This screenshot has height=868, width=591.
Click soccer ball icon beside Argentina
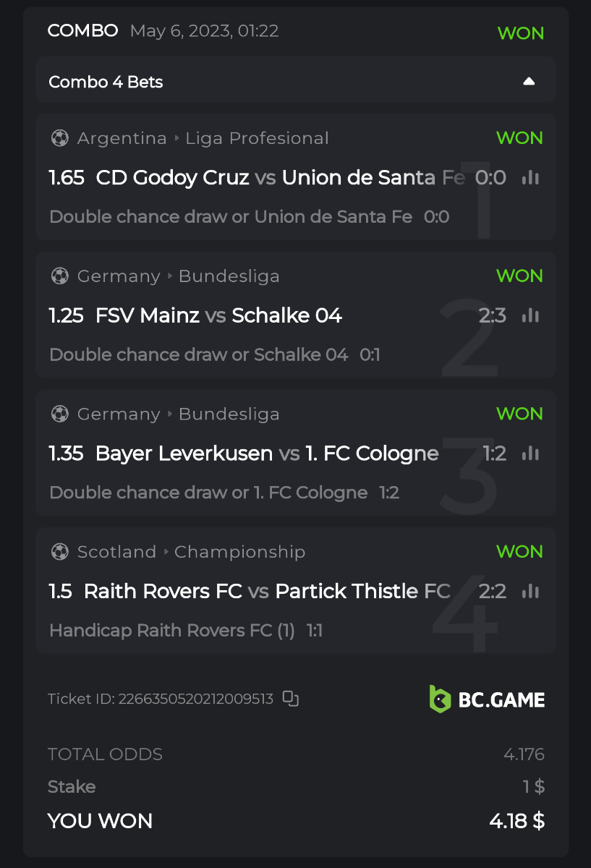(59, 138)
